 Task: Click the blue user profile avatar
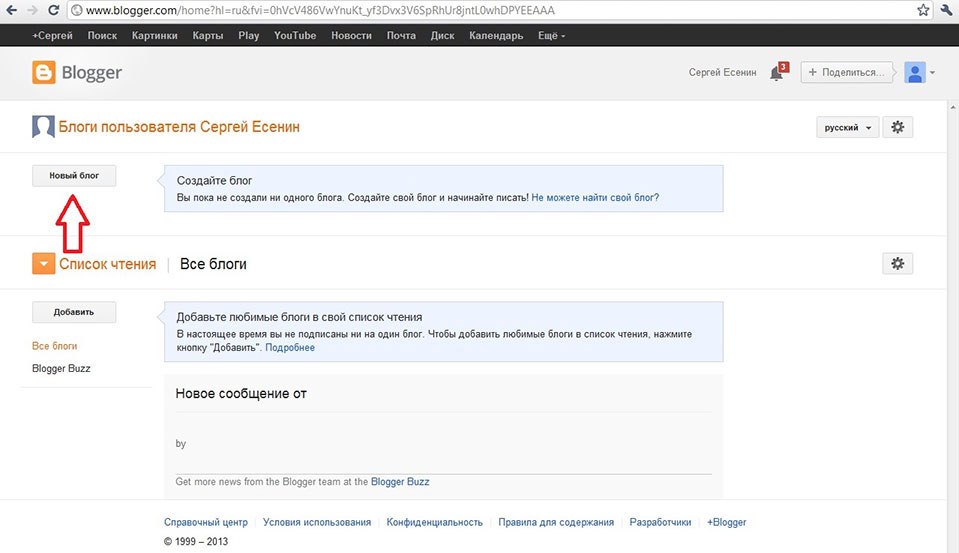(914, 72)
